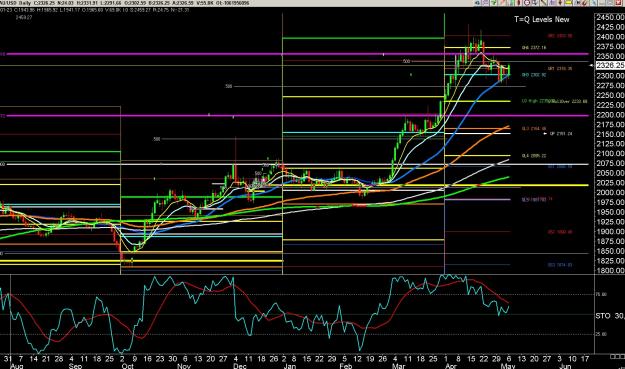Click the red circle target toolbar icon
Image resolution: width=625 pixels, height=369 pixels.
click(527, 2)
